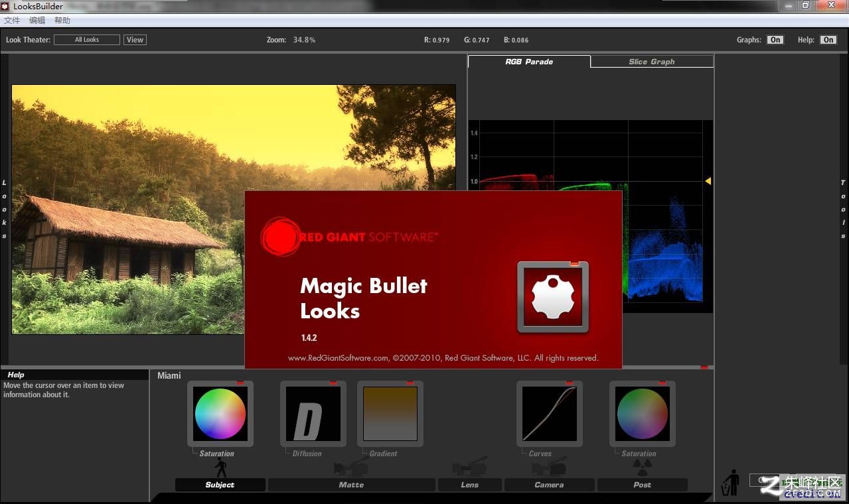The image size is (849, 504).
Task: Click the View button next to Look Theater
Action: tap(135, 40)
